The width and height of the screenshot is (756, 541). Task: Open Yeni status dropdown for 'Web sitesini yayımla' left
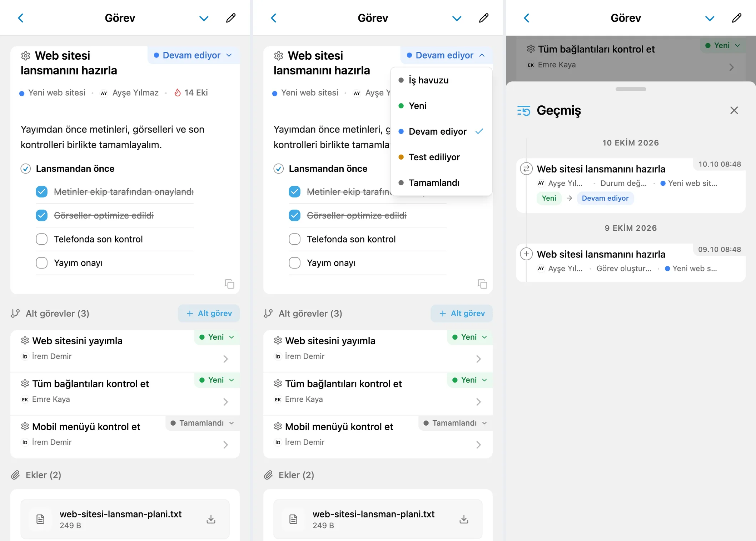point(217,337)
